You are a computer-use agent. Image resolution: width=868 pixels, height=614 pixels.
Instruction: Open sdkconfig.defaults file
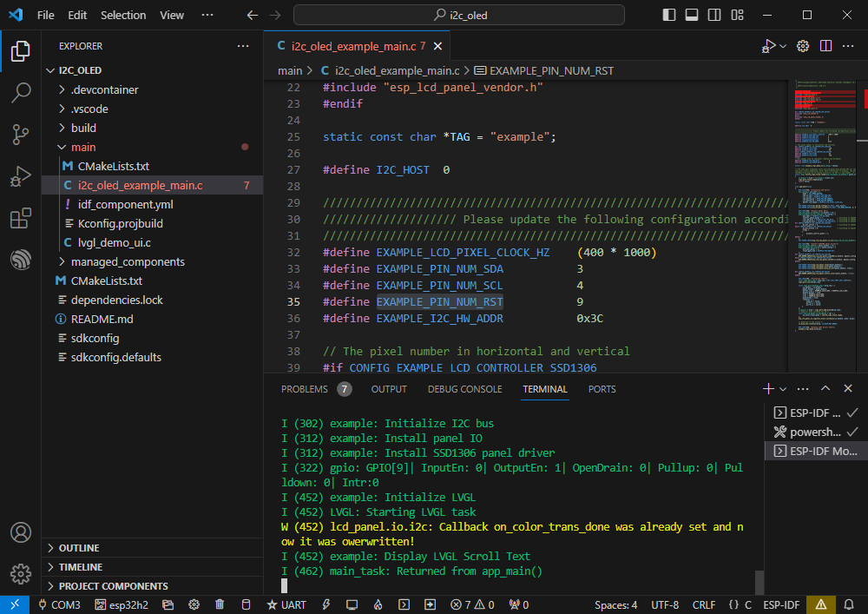tap(152, 357)
